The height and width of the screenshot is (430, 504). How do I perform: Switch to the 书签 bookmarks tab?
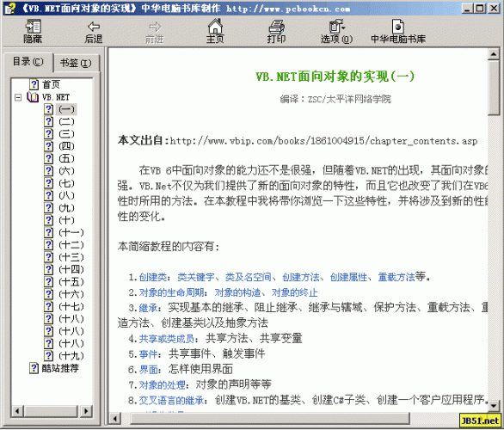[x=76, y=63]
